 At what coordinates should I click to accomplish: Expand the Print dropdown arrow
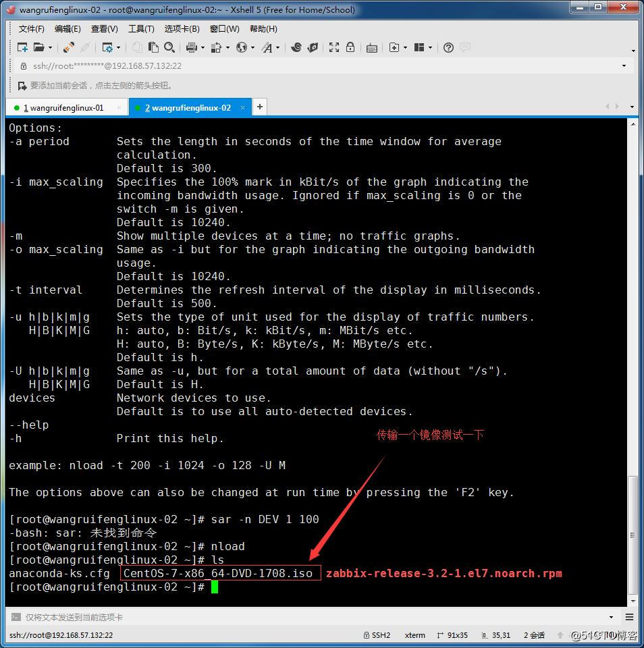tap(203, 48)
